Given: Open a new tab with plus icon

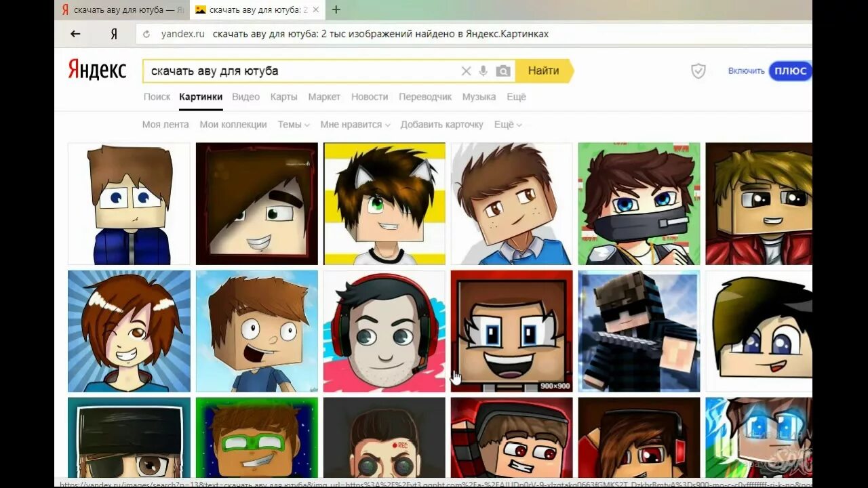Looking at the screenshot, I should [336, 9].
